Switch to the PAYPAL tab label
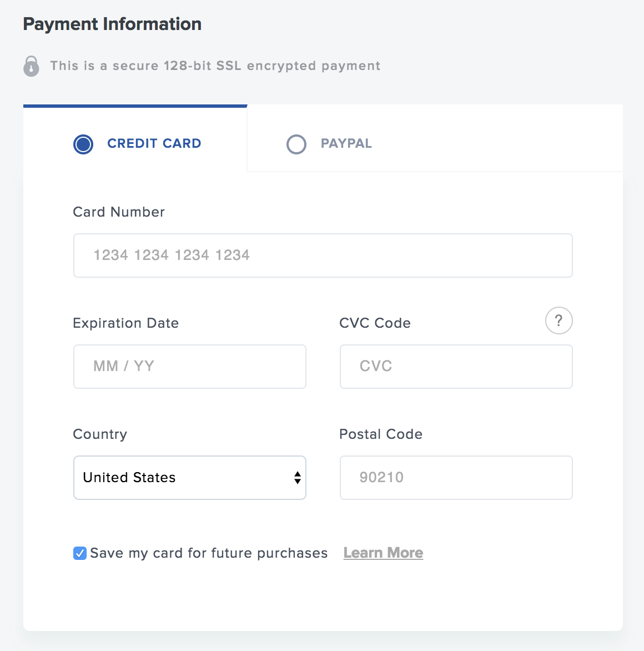Image resolution: width=644 pixels, height=651 pixels. [346, 143]
